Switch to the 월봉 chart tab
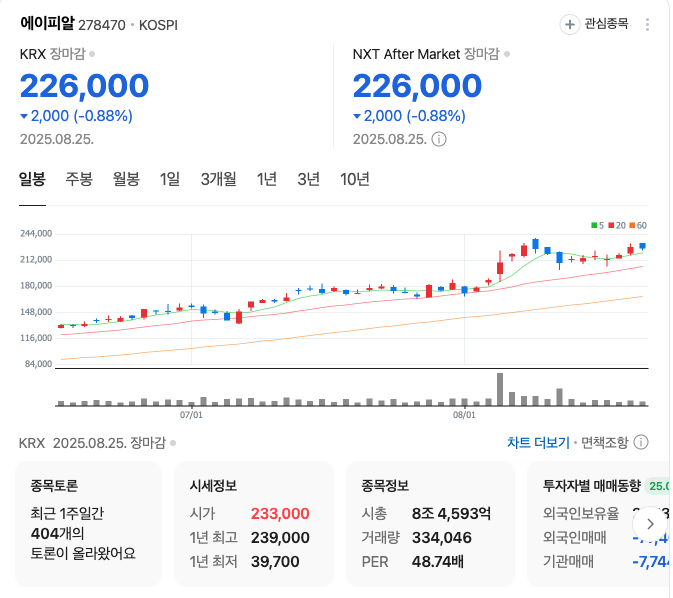This screenshot has height=598, width=673. coord(126,179)
